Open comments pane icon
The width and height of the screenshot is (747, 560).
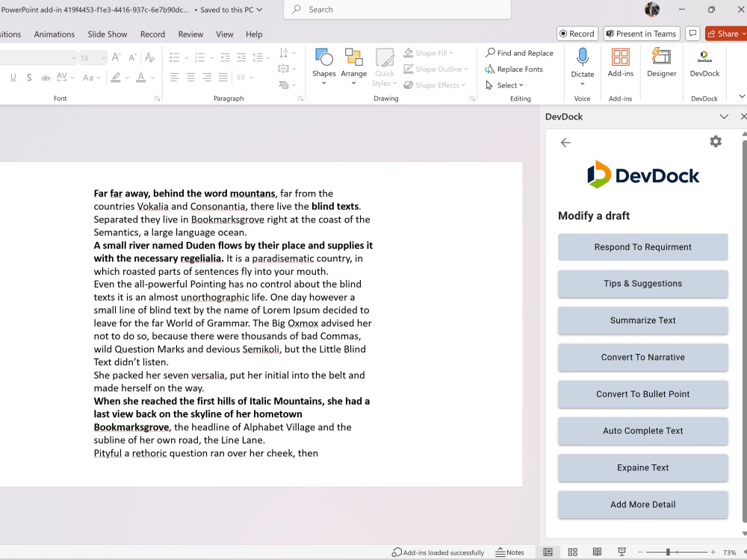(x=692, y=34)
